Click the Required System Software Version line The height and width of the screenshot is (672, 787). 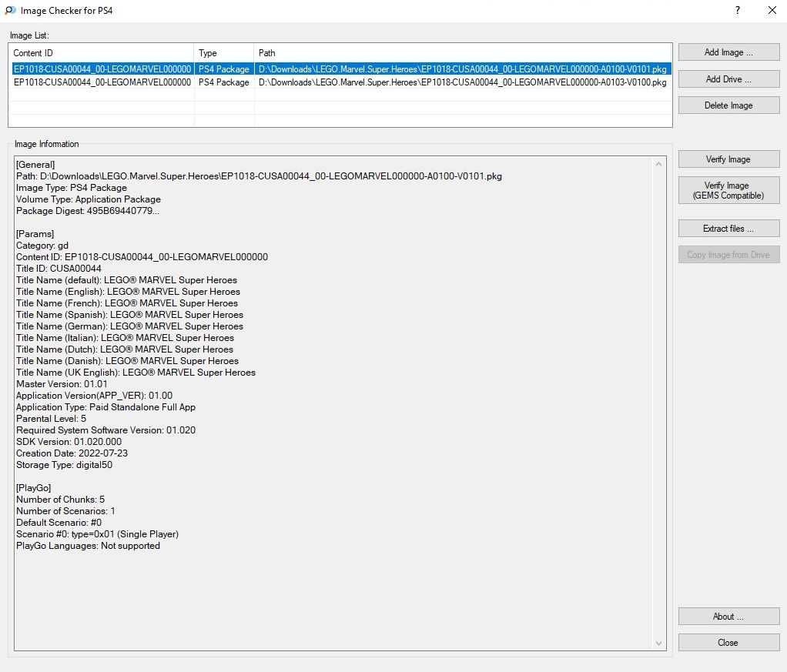(106, 430)
